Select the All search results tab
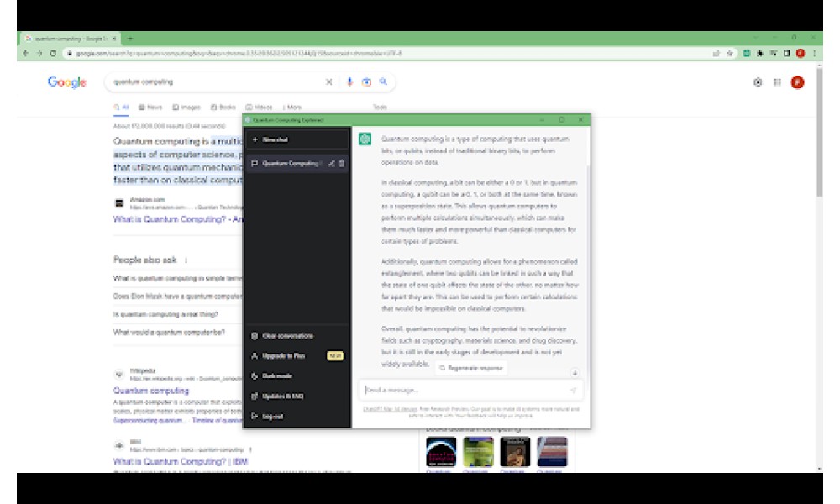 tap(121, 108)
